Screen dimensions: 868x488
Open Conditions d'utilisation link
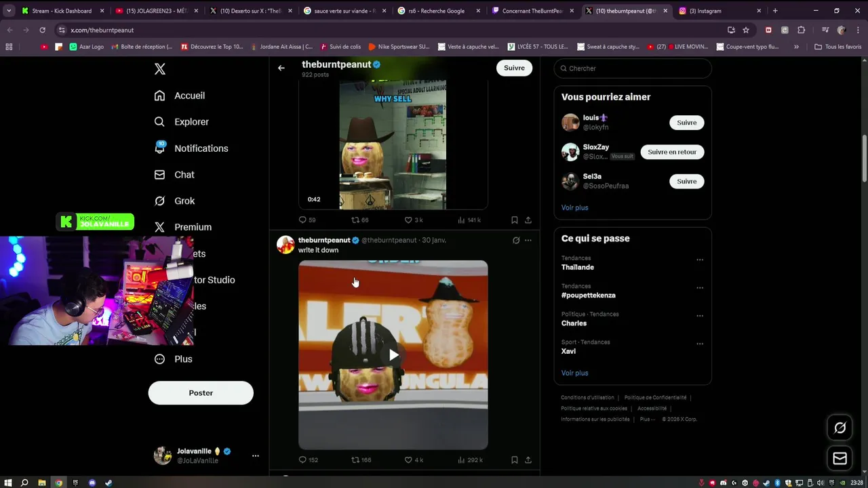pos(587,398)
